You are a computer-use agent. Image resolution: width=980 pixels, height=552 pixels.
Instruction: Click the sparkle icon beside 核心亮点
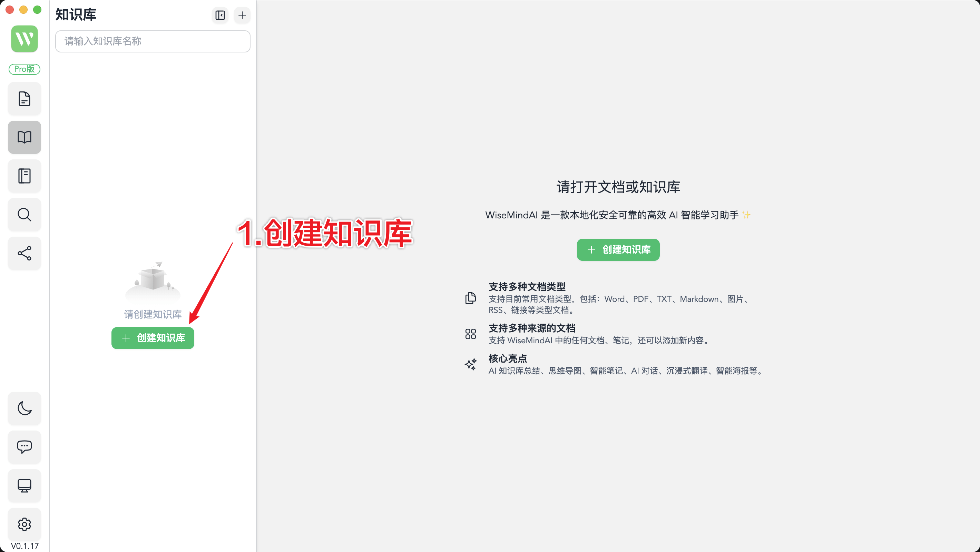coord(471,364)
